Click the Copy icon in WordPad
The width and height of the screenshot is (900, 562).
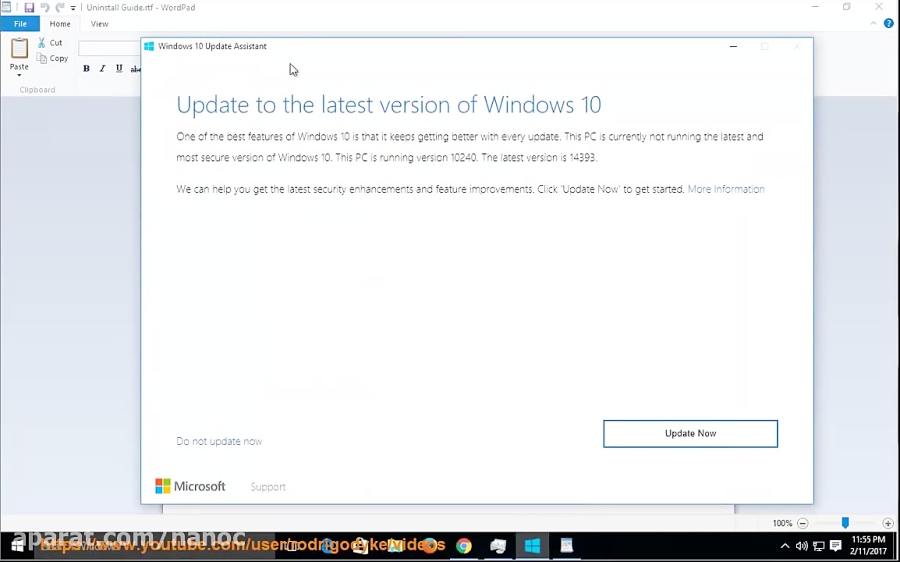[42, 58]
